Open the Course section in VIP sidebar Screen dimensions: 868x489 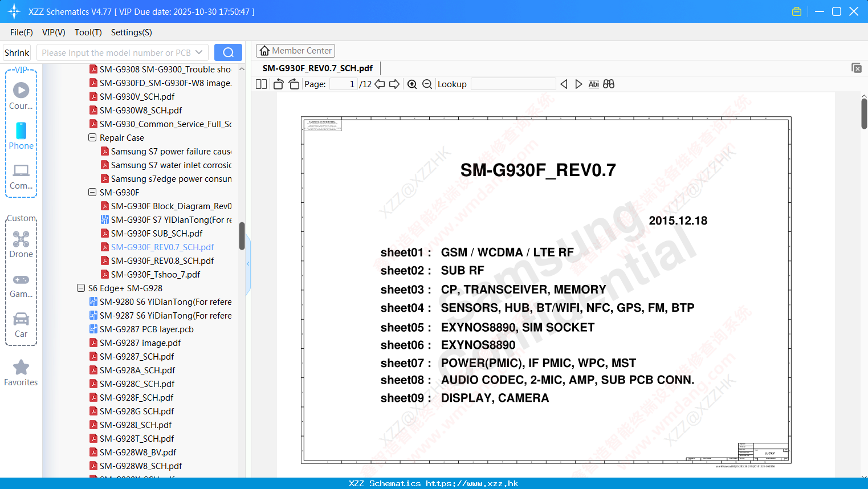(x=21, y=96)
